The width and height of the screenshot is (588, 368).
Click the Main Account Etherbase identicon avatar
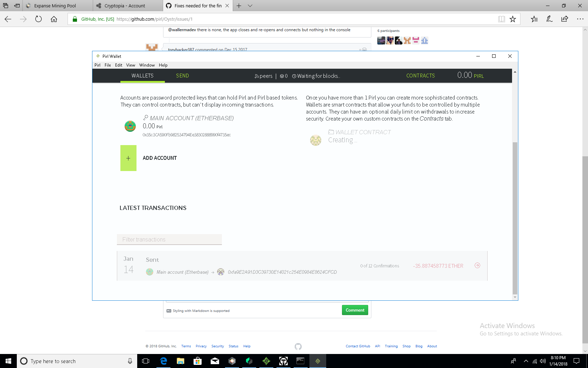pos(130,126)
